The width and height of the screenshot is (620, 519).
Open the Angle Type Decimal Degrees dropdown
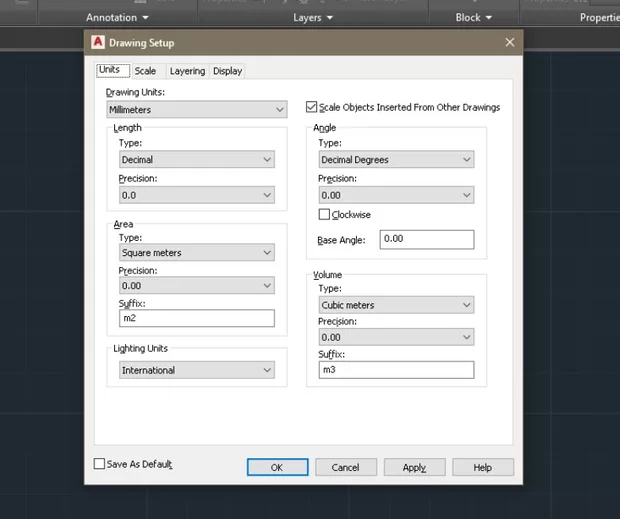[x=396, y=160]
